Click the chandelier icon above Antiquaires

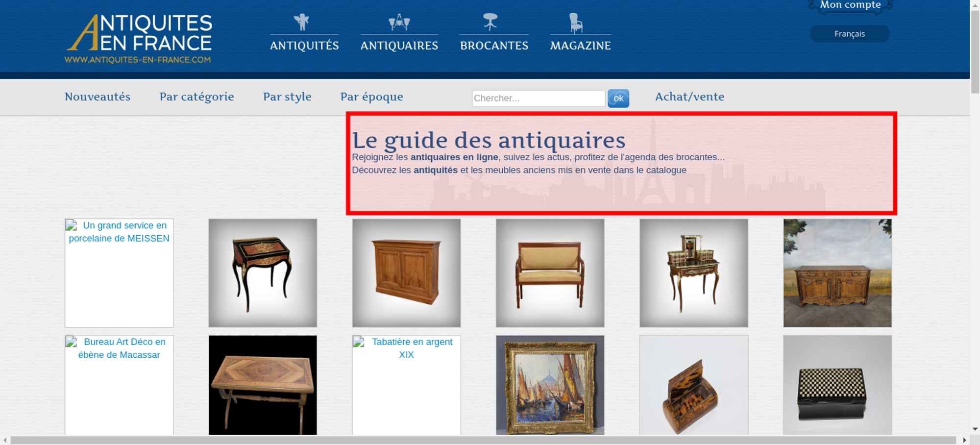point(399,22)
